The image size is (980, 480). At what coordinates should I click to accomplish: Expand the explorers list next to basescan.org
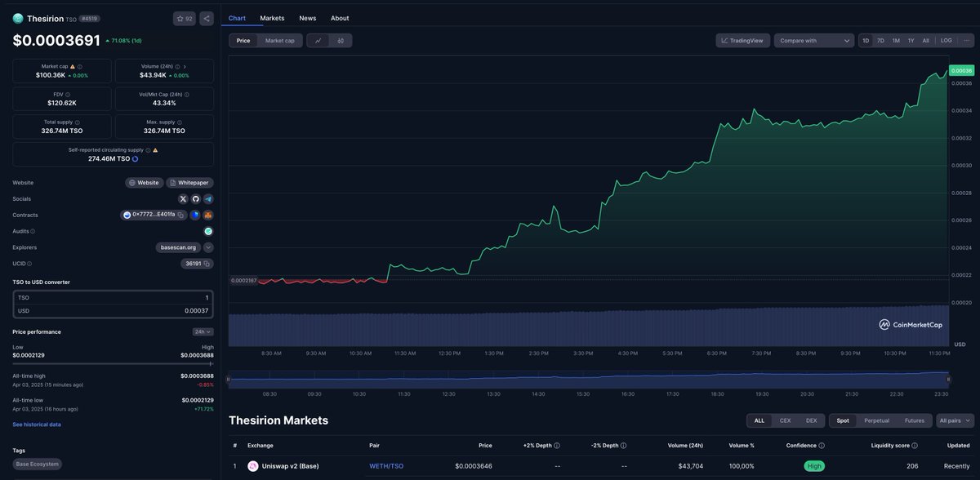(x=208, y=247)
